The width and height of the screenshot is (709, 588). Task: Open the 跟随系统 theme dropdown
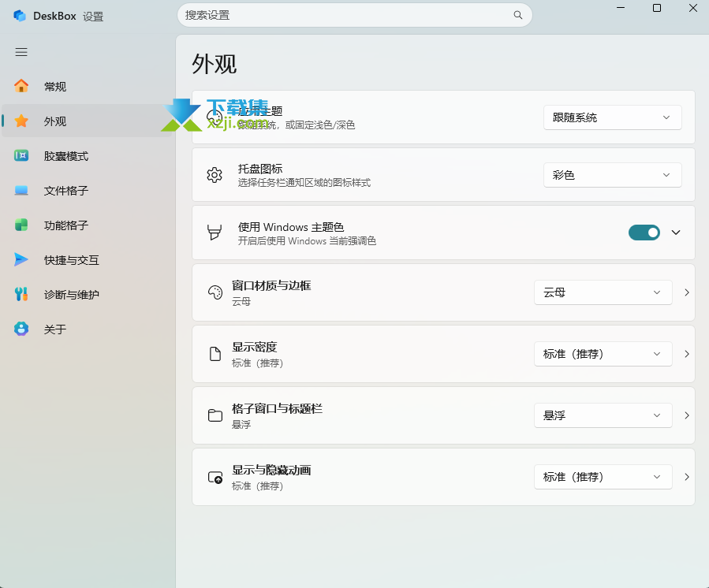[613, 117]
